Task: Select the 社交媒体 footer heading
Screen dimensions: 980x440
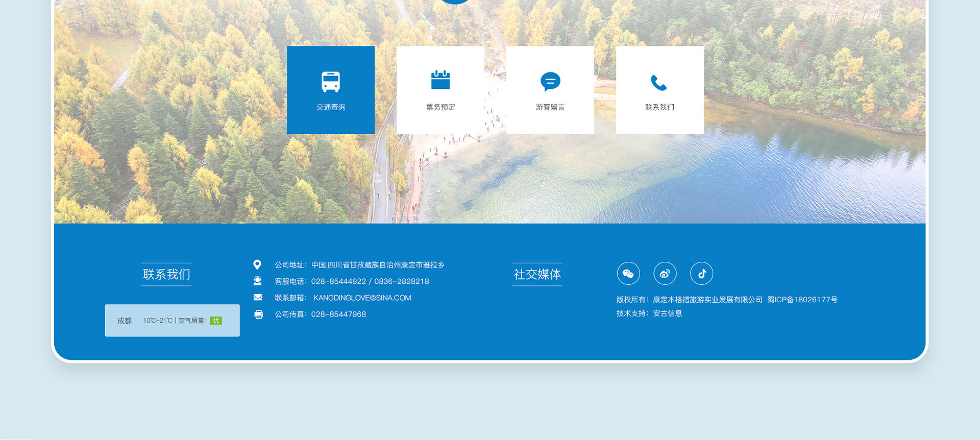Action: click(x=537, y=275)
